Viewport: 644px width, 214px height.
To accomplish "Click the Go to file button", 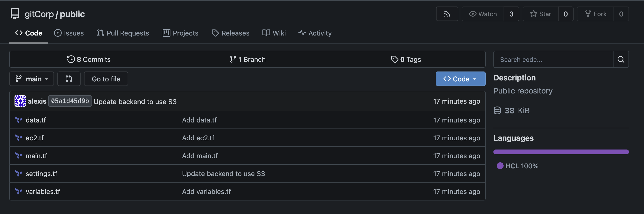I will (106, 79).
